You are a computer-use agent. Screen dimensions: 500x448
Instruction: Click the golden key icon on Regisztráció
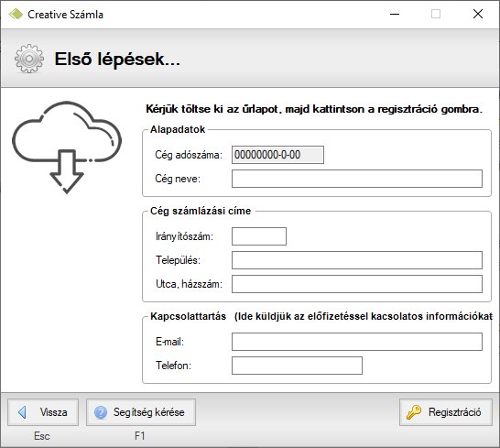414,412
